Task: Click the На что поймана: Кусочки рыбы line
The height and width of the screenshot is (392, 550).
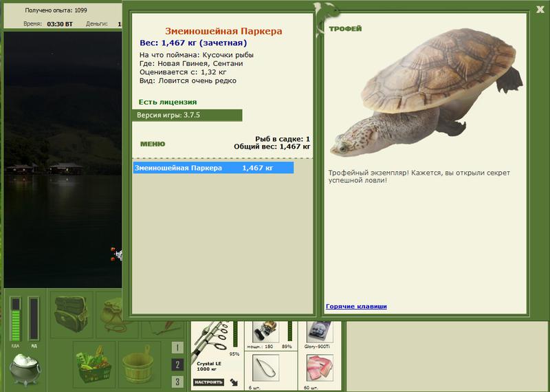Action: pos(197,55)
